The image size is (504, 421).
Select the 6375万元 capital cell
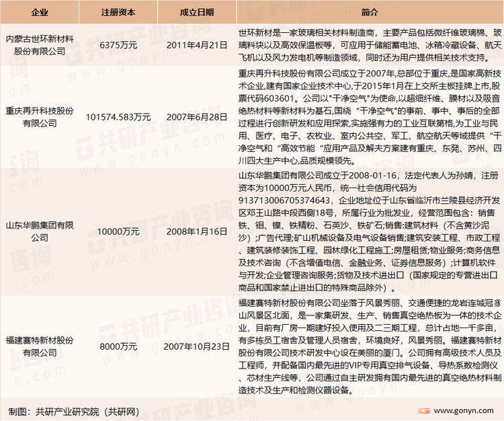pos(118,45)
